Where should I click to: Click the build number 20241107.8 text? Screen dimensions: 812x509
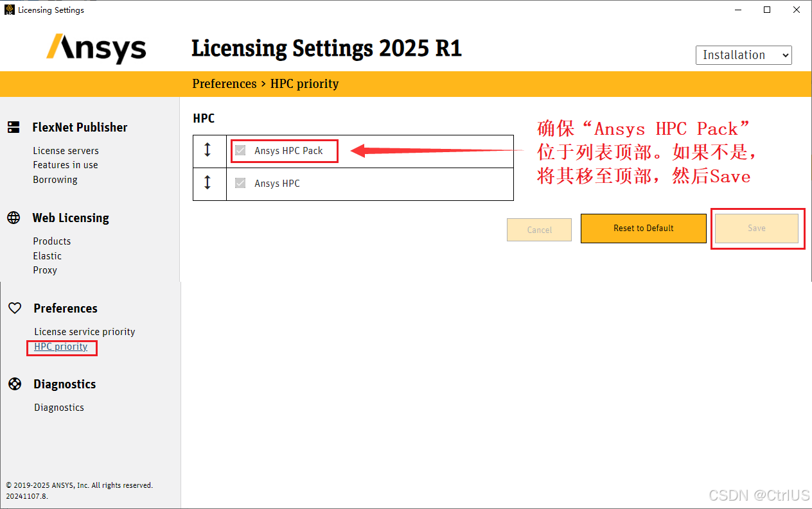(27, 496)
